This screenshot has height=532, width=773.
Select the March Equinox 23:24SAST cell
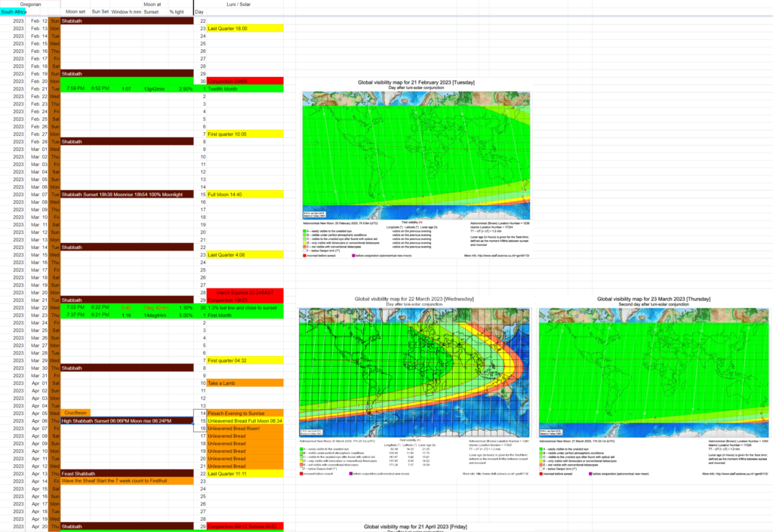click(245, 293)
